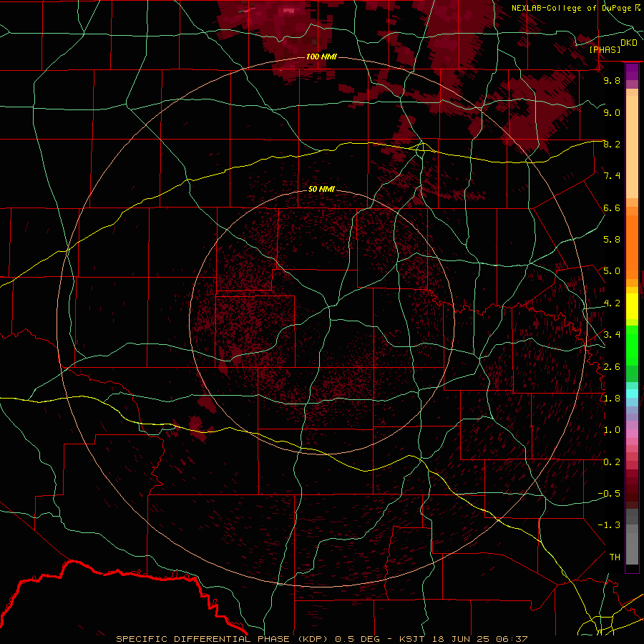Click the 1.0 value on the color scale
The height and width of the screenshot is (644, 644).
point(612,430)
